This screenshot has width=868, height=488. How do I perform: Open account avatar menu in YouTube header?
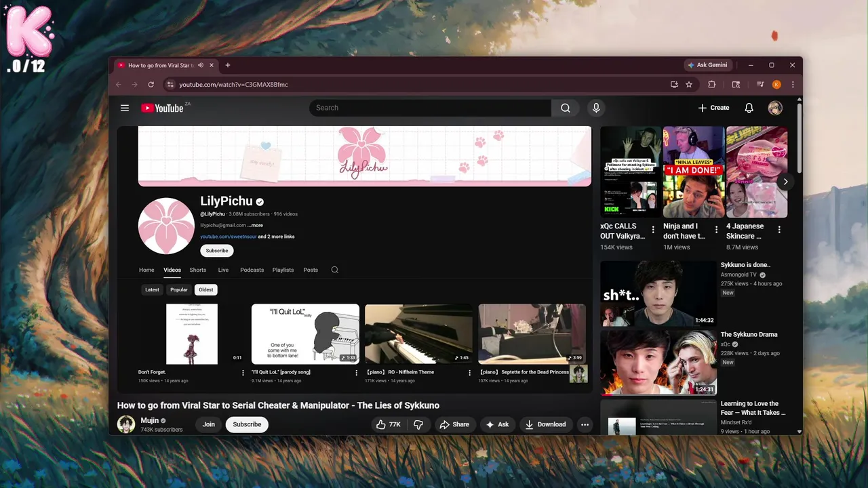point(775,108)
